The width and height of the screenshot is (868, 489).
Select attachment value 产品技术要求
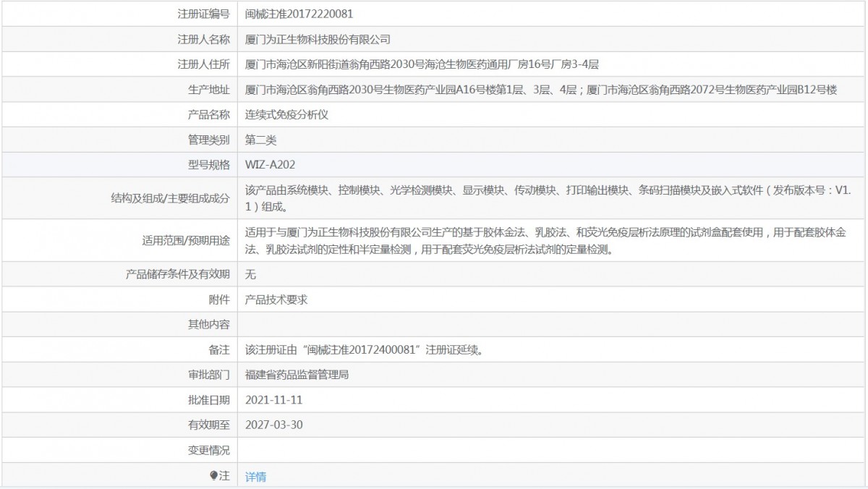(277, 299)
